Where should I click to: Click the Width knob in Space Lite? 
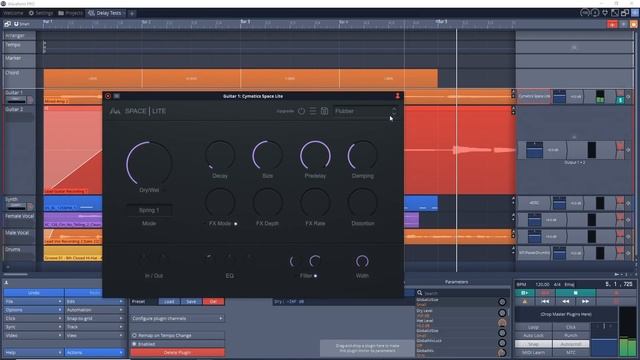362,261
